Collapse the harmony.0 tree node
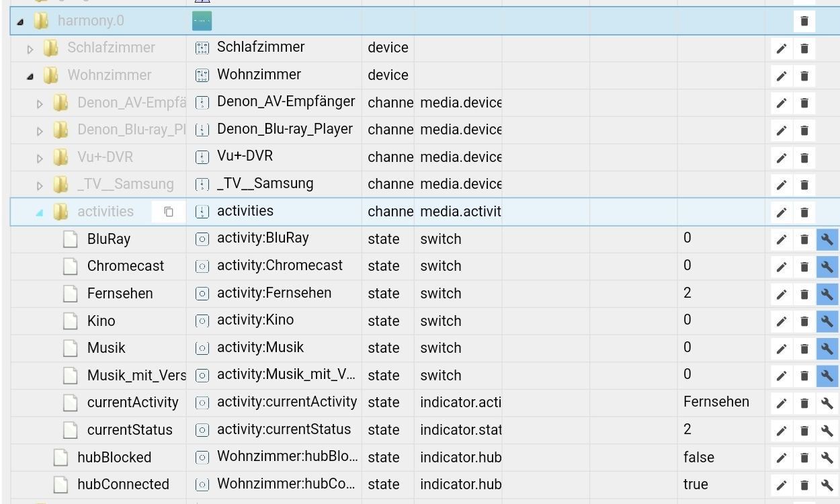The height and width of the screenshot is (504, 840). coord(20,22)
